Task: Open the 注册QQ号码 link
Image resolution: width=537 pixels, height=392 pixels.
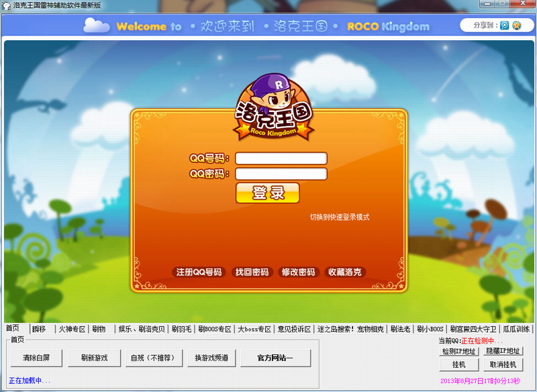Action: point(199,272)
